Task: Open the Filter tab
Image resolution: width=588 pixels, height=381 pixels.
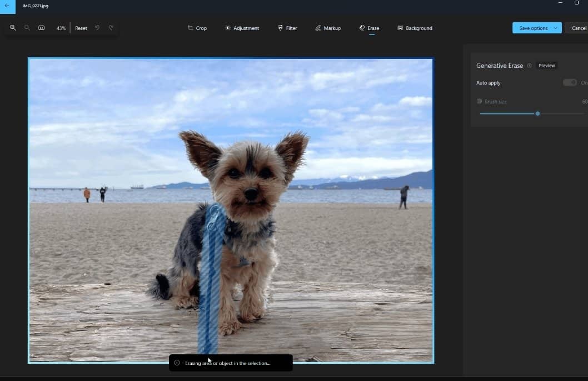Action: point(287,28)
